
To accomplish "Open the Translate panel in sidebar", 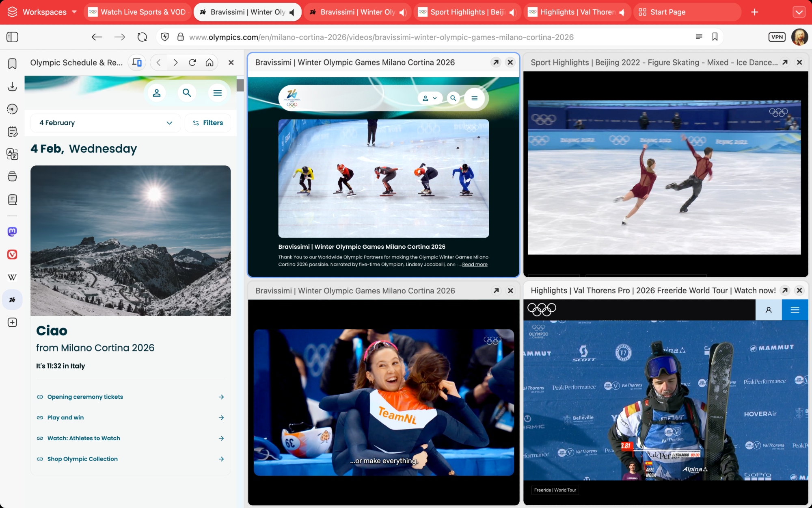I will point(12,154).
